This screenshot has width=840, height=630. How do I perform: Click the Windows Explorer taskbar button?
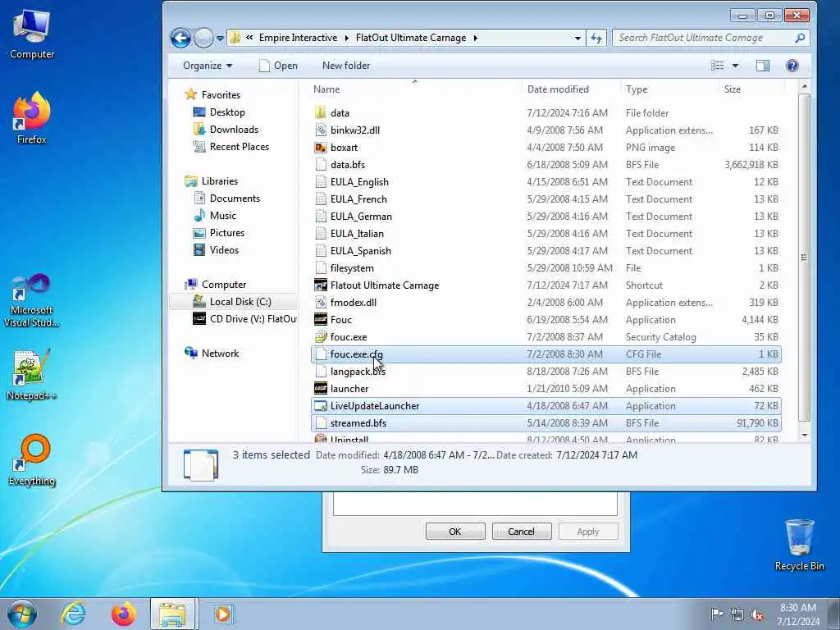click(x=173, y=614)
